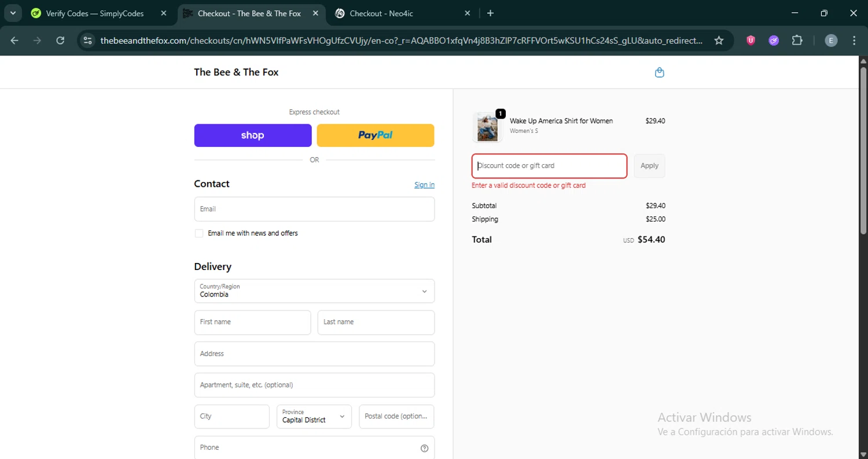Click the error message about valid discount code

click(528, 186)
